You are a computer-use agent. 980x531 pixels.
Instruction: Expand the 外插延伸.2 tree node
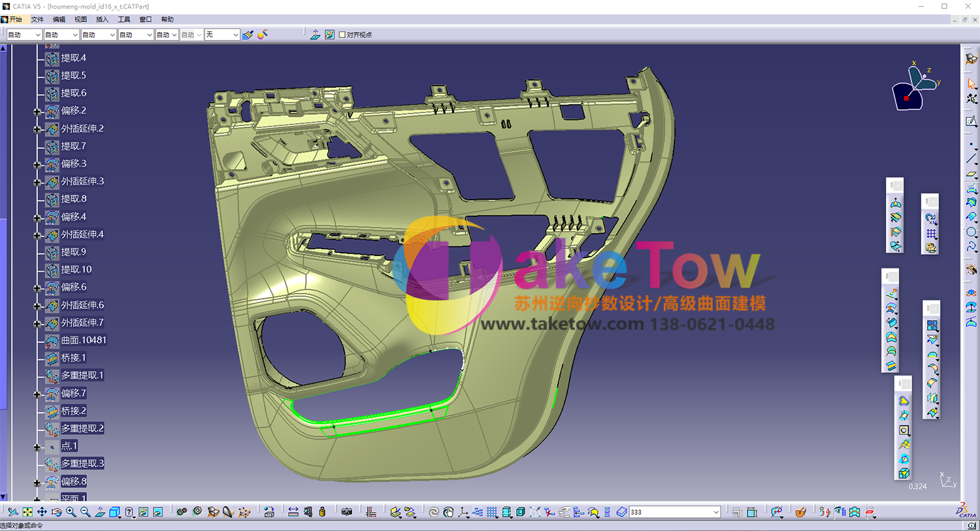(37, 129)
